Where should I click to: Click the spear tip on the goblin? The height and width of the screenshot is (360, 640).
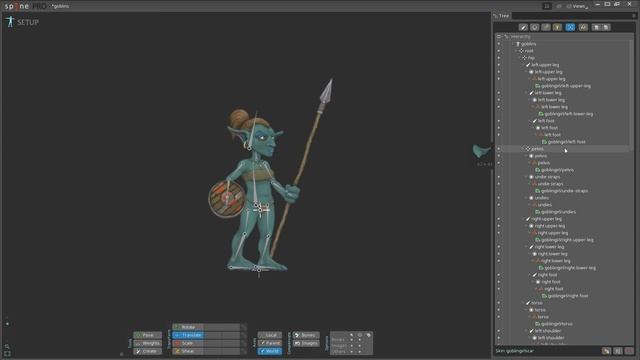coord(327,91)
